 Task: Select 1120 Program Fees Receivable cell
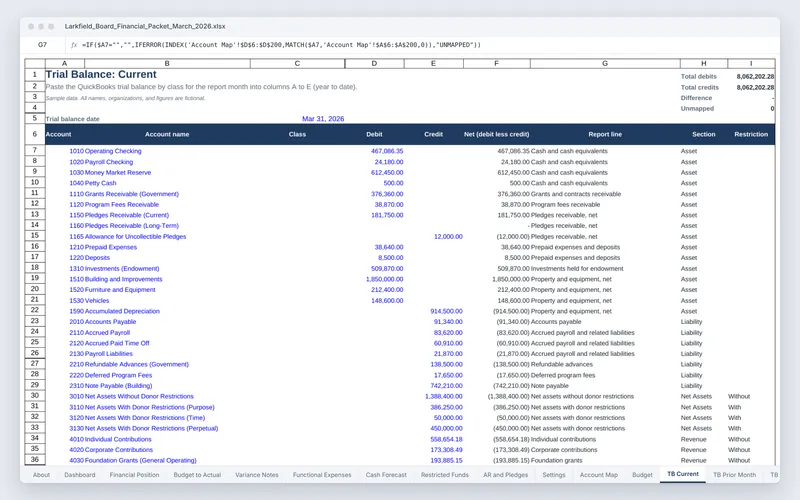point(114,205)
